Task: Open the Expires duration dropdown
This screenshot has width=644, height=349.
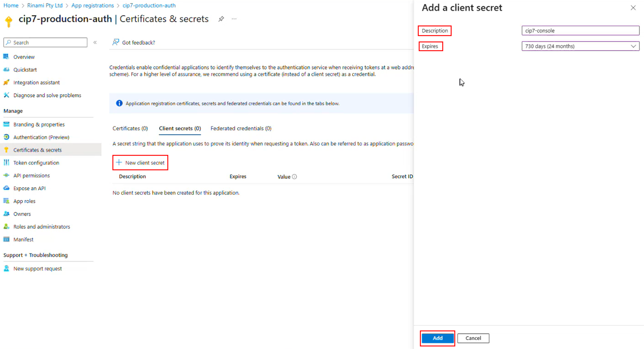Action: point(580,46)
